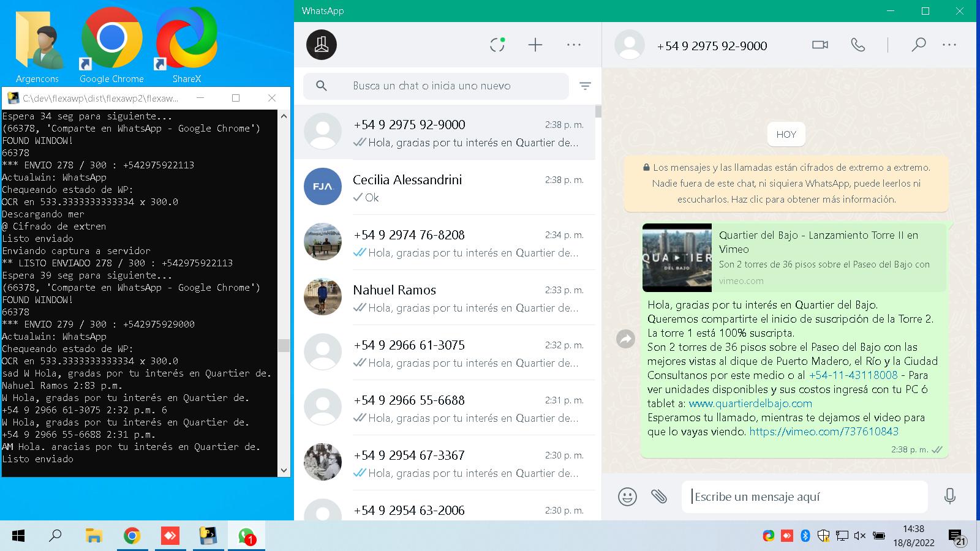Click the end-to-end encryption notice
This screenshot has width=980, height=551.
(x=786, y=183)
